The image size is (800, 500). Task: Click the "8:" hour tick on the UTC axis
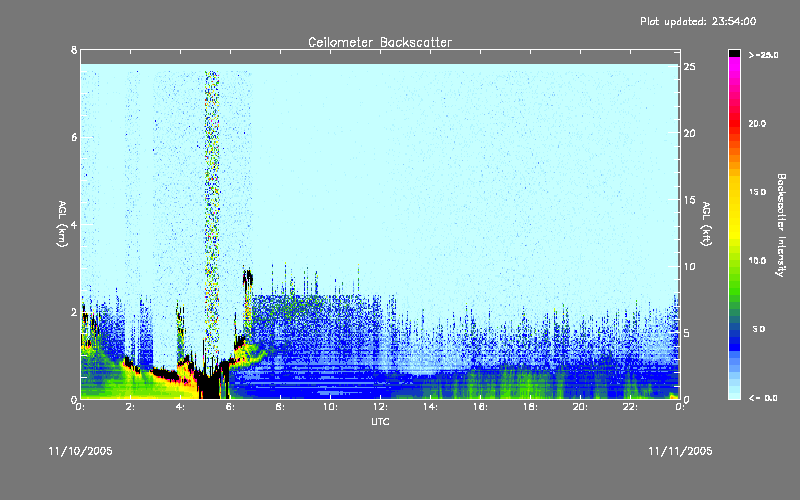281,407
